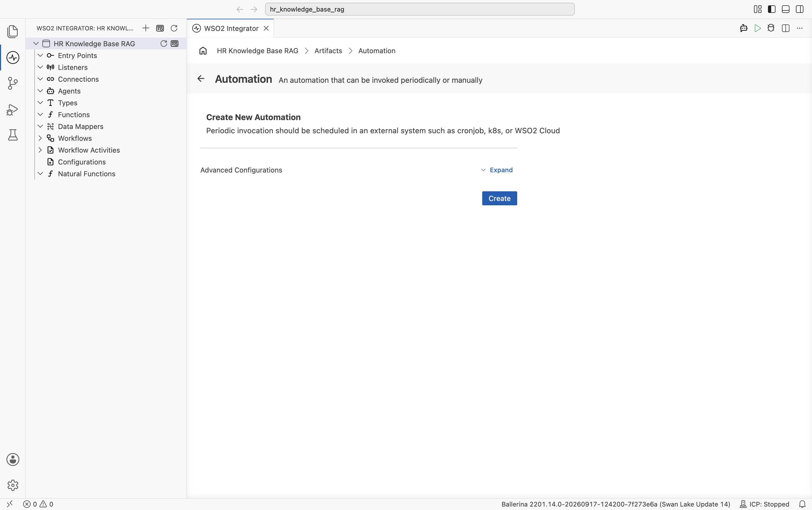
Task: Open the errors and warnings status
Action: pyautogui.click(x=38, y=504)
